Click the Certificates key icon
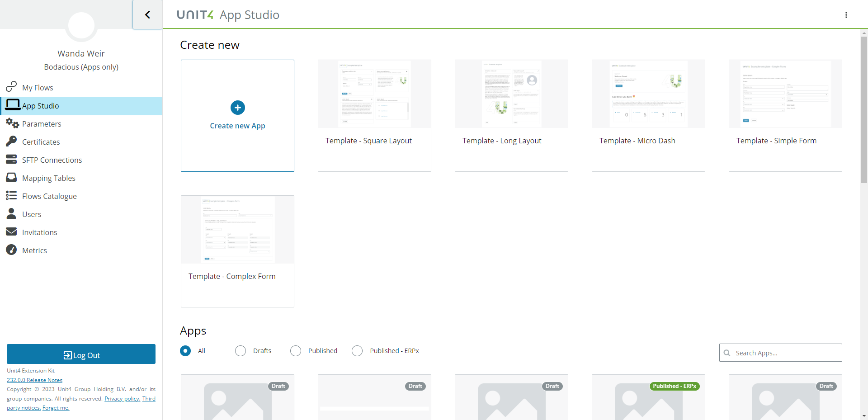The image size is (868, 420). pos(11,141)
